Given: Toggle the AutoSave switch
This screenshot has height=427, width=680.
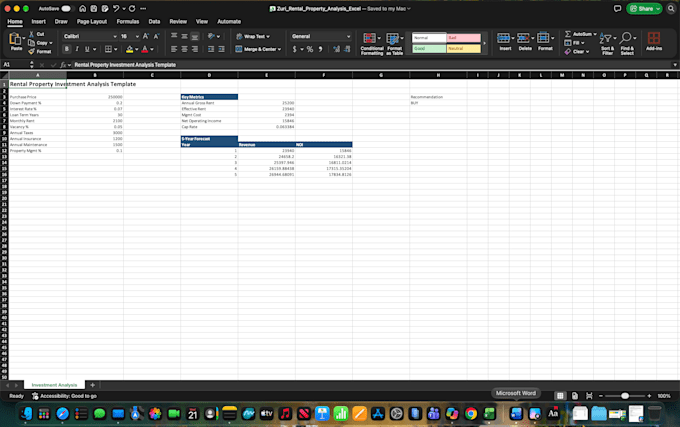Looking at the screenshot, I should (x=66, y=9).
